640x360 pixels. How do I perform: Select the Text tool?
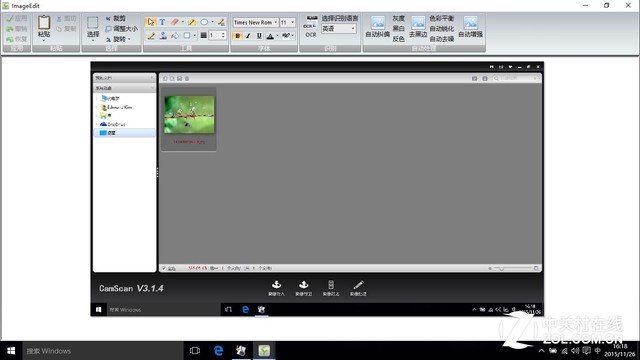click(162, 22)
